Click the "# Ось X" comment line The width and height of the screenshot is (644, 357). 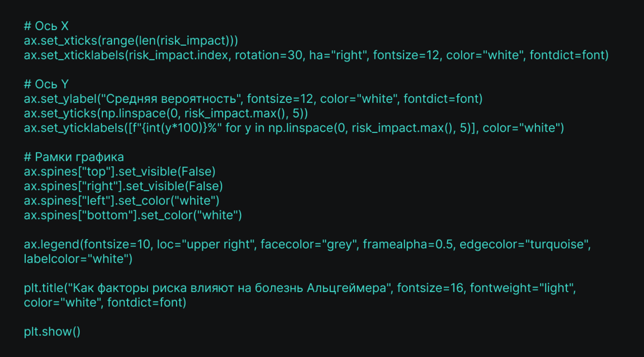[46, 26]
